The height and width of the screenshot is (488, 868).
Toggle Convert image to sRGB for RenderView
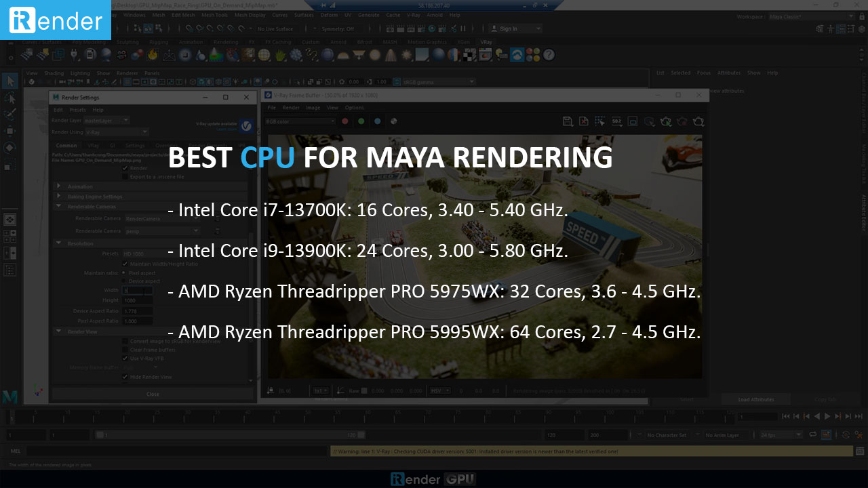tap(125, 341)
